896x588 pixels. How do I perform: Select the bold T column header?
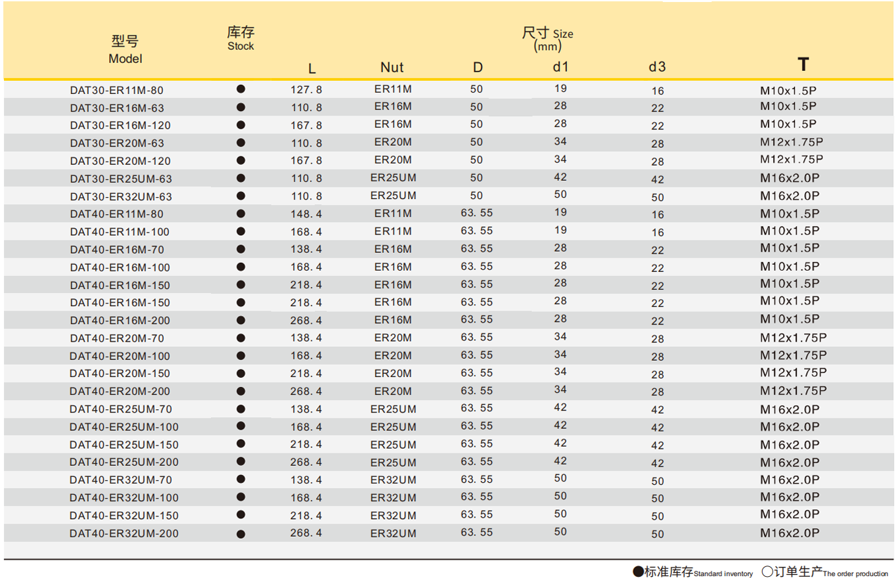tap(803, 64)
